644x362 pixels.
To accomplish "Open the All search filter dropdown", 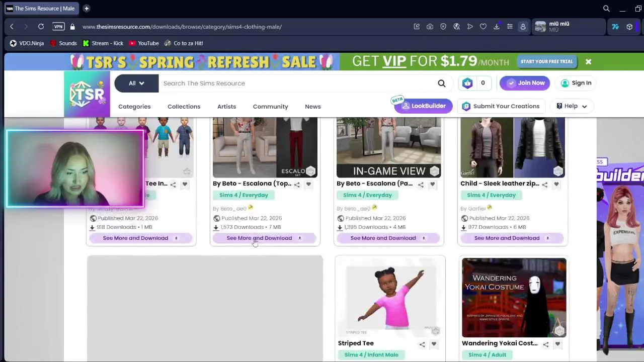I will [136, 83].
